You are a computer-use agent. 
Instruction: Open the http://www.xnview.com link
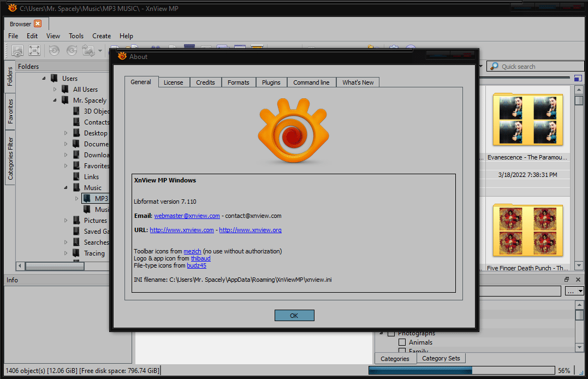click(x=182, y=230)
